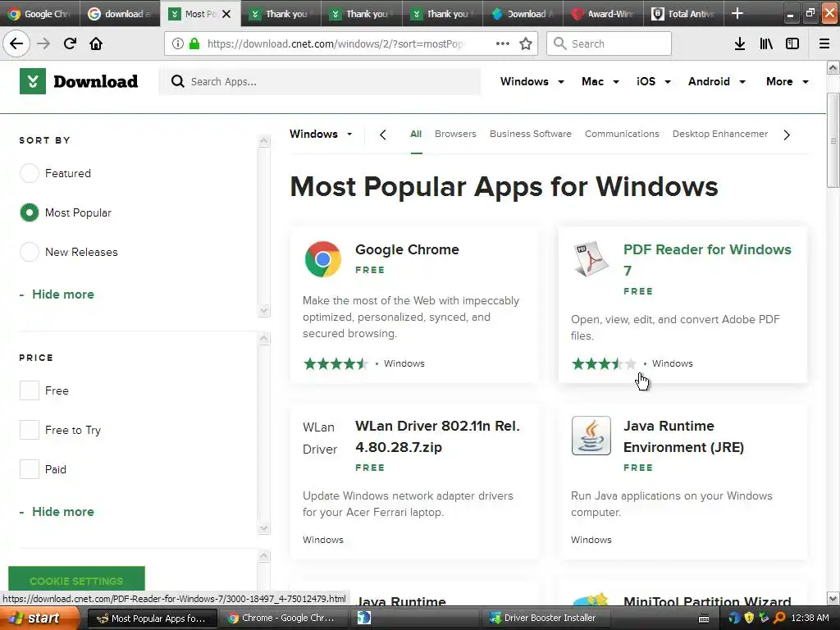Select the Browsers category tab
This screenshot has width=840, height=630.
[x=455, y=134]
